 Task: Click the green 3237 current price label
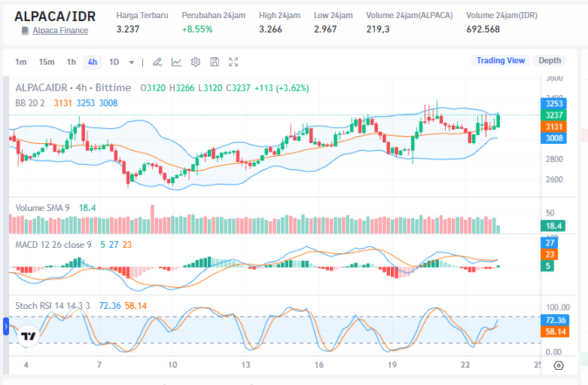[x=553, y=115]
